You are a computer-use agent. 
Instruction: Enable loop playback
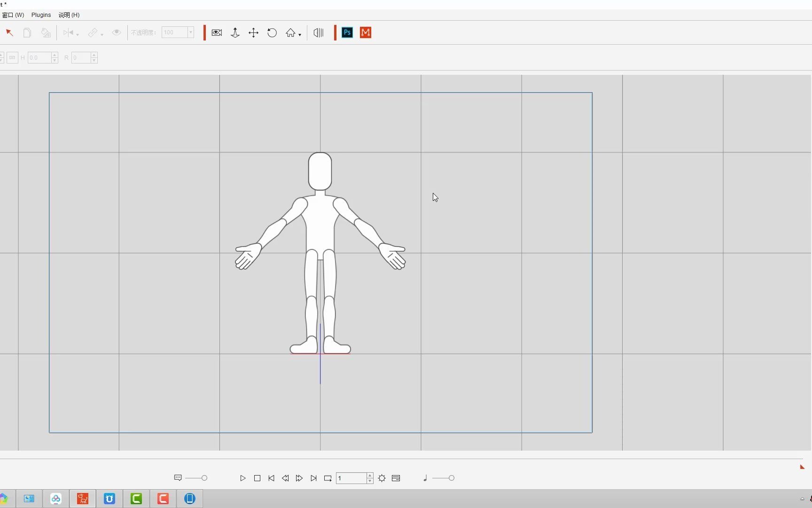[x=328, y=478]
